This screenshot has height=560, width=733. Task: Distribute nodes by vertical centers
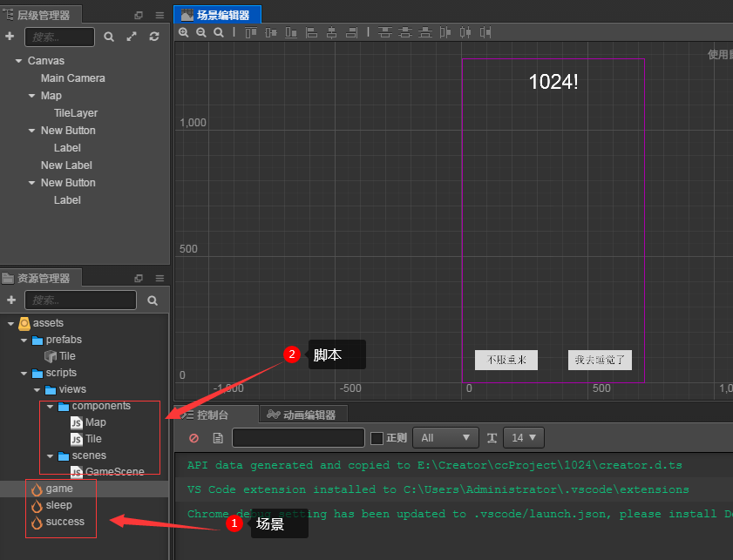404,32
